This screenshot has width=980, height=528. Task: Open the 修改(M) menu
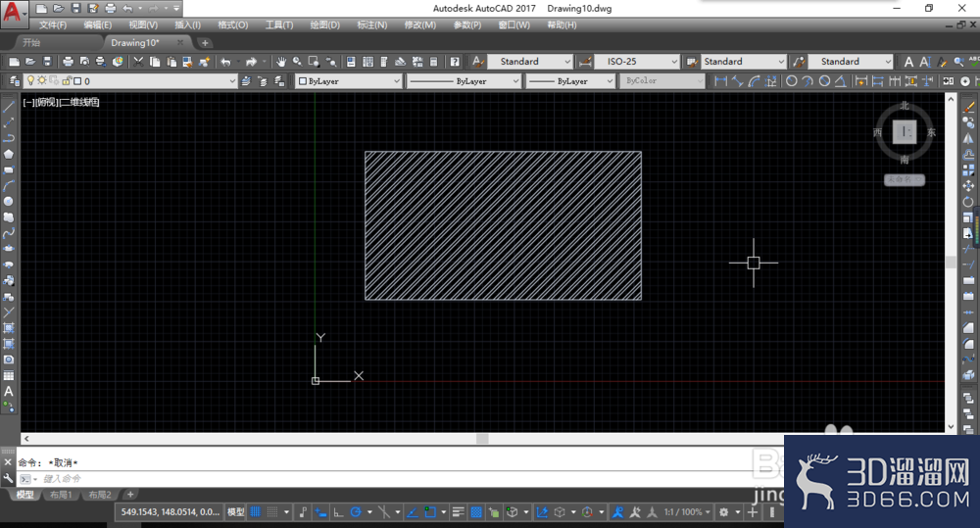420,25
